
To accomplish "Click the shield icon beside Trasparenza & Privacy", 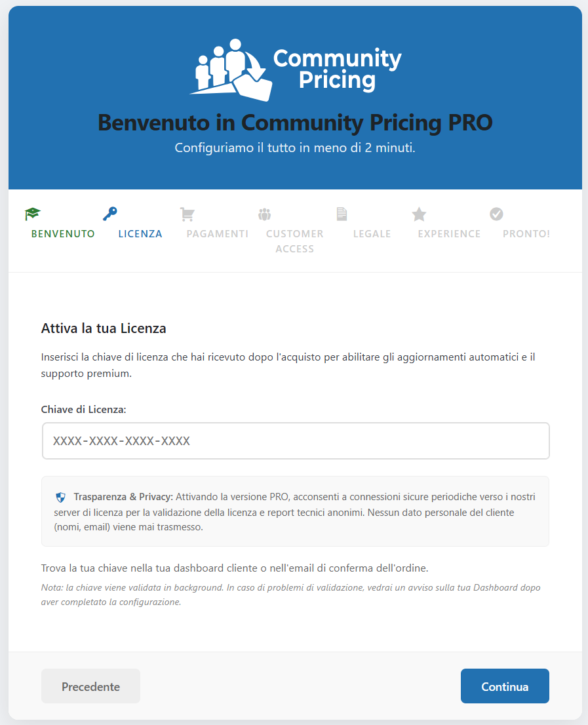I will [x=60, y=498].
